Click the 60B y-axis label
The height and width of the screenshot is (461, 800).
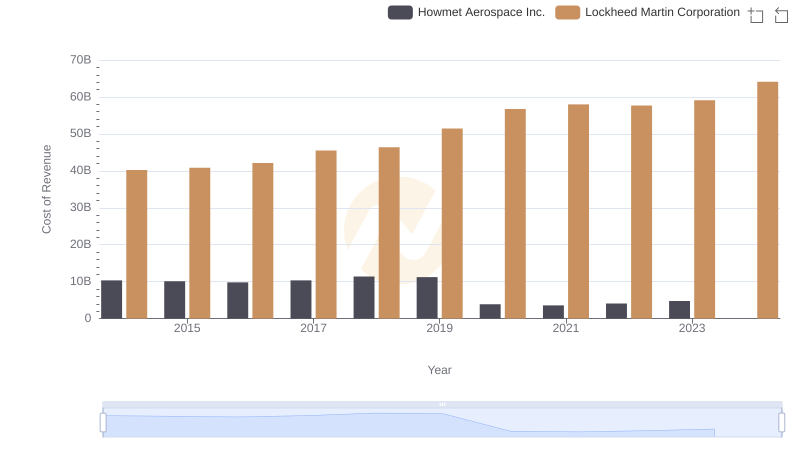[x=81, y=97]
